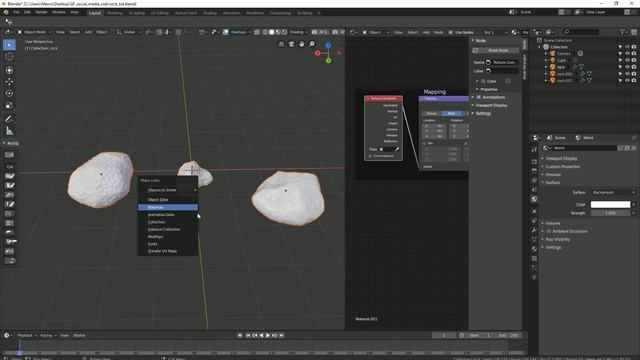Image resolution: width=640 pixels, height=360 pixels.
Task: Select the Select Box tool
Action: pos(9,45)
